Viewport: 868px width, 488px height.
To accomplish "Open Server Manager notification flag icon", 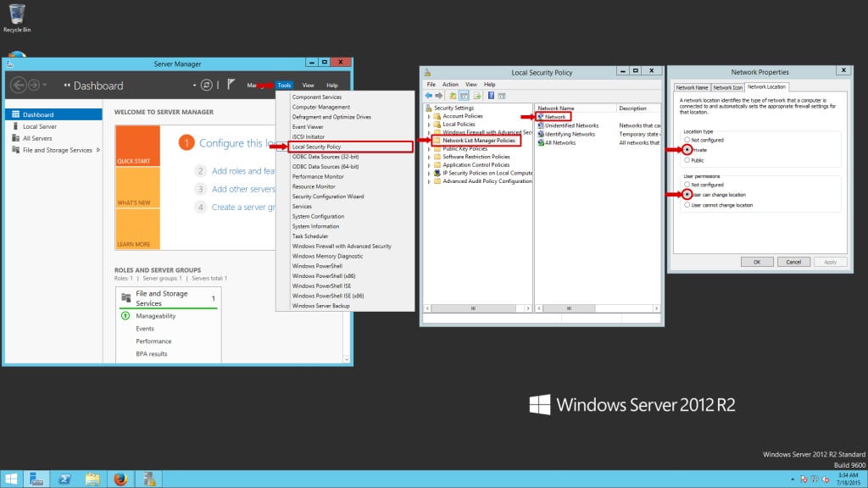I will (x=231, y=84).
